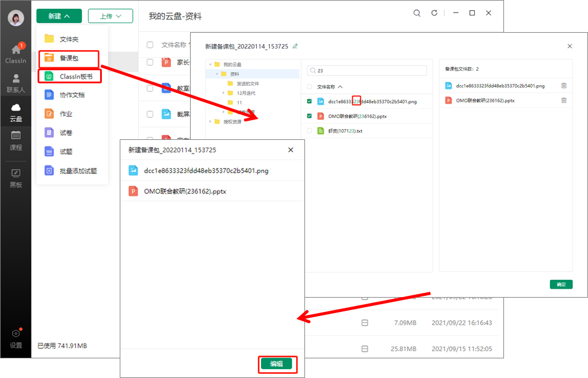Viewport: 588px width, 378px height.
Task: Open more options for the 7.09MB file
Action: coord(365,323)
